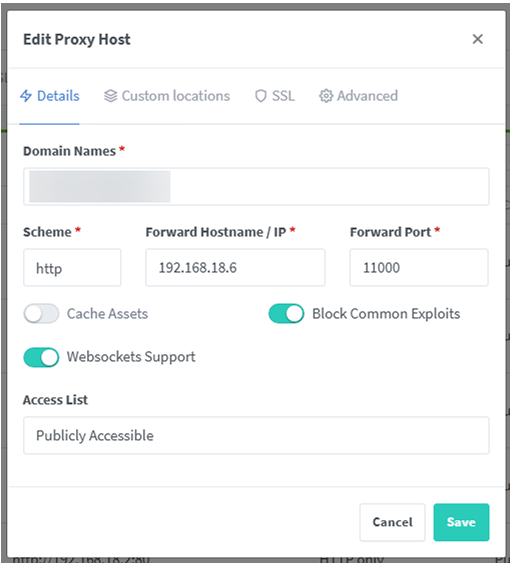The image size is (512, 566).
Task: Turn off Block Common Exploits toggle
Action: 286,313
